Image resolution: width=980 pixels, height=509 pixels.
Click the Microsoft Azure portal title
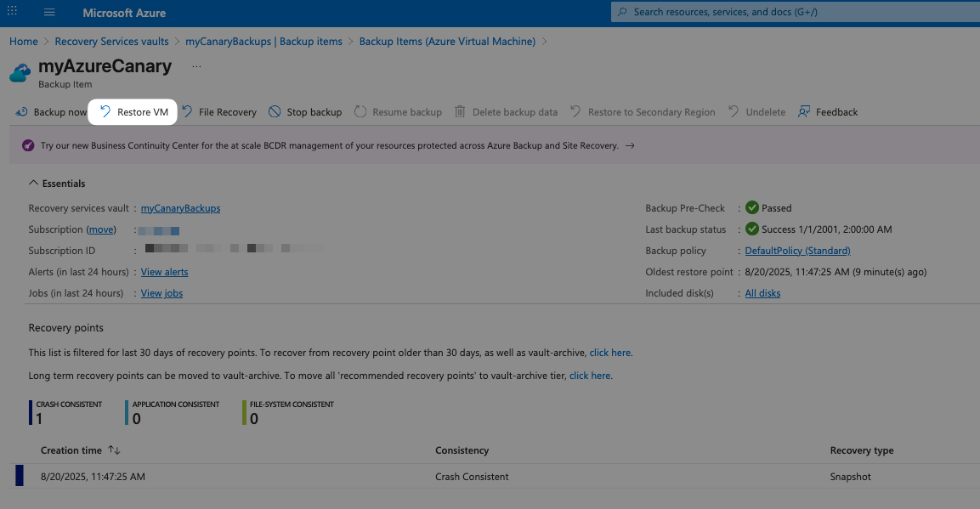(124, 13)
